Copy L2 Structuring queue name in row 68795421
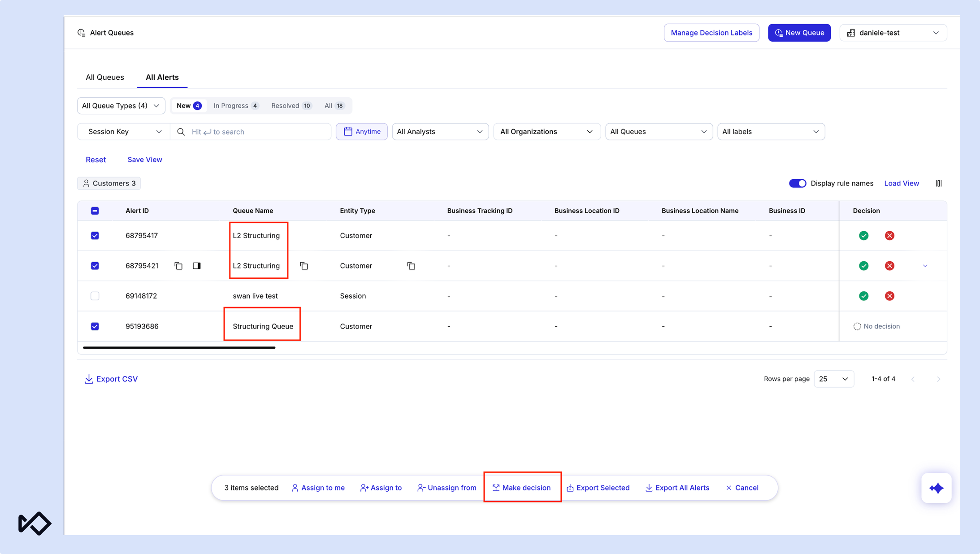The width and height of the screenshot is (980, 554). tap(304, 266)
